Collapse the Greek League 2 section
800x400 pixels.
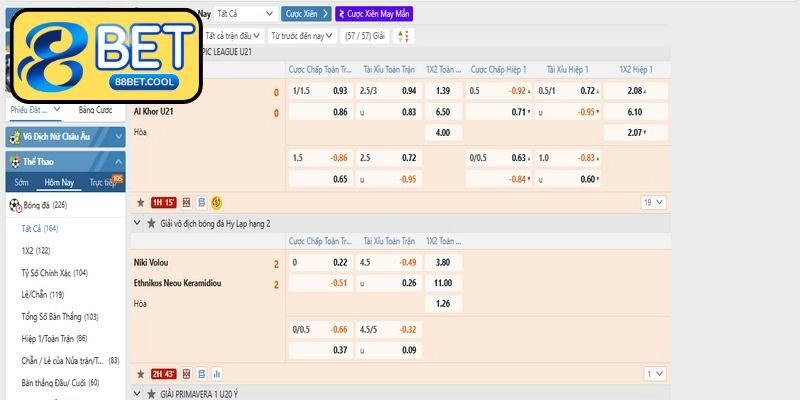pyautogui.click(x=139, y=223)
